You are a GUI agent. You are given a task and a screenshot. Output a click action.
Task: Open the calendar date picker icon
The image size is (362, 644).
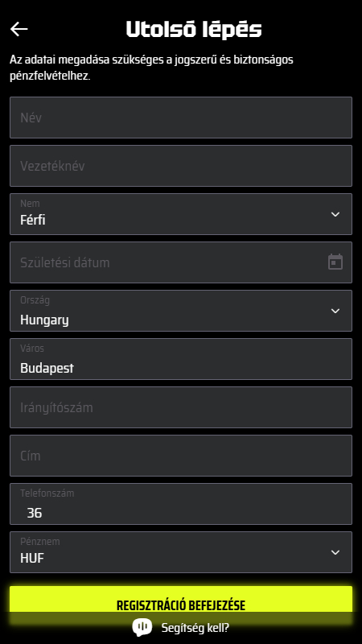[335, 262]
